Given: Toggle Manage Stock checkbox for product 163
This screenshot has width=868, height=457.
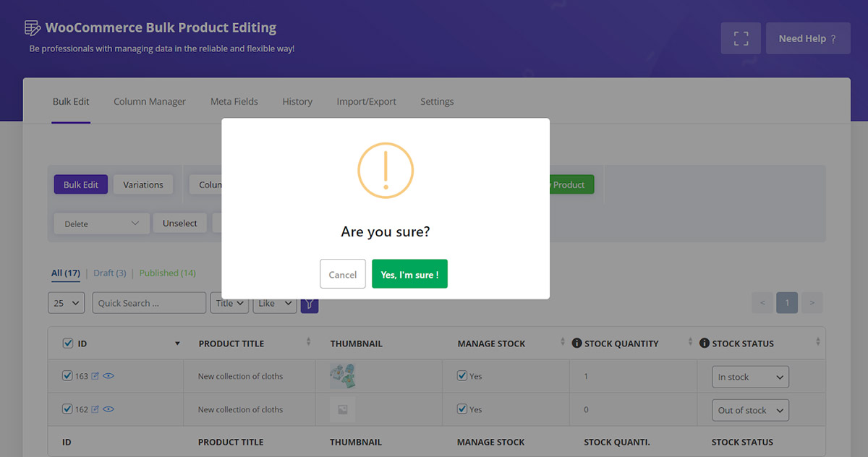Looking at the screenshot, I should [462, 376].
